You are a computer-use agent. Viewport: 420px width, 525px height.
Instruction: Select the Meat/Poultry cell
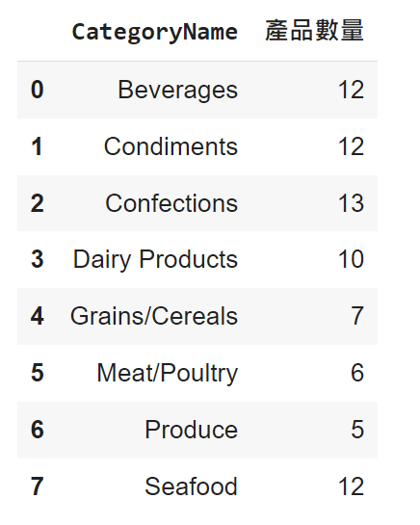(x=168, y=374)
